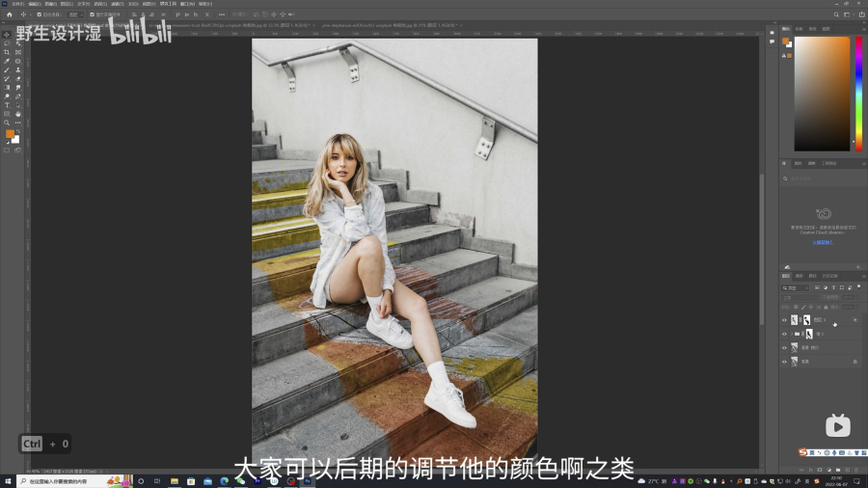The image size is (868, 488).
Task: Click the Home icon in options bar
Action: [9, 14]
